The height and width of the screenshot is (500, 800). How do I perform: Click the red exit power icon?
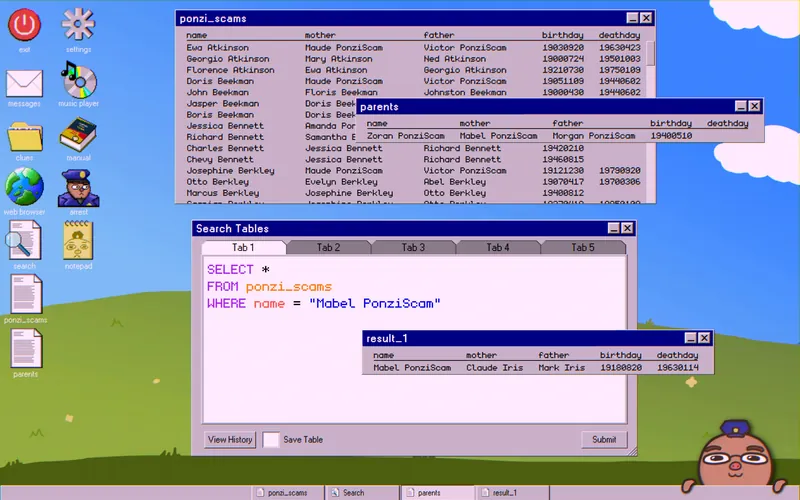24,24
